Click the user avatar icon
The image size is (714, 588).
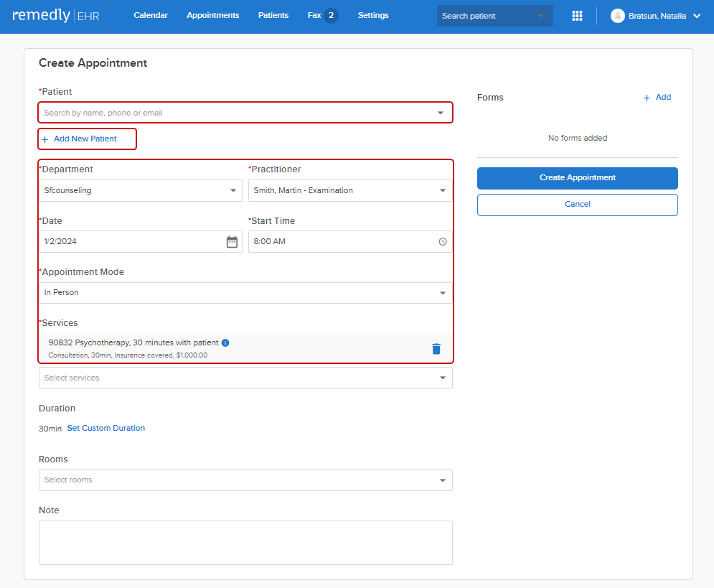pyautogui.click(x=617, y=16)
